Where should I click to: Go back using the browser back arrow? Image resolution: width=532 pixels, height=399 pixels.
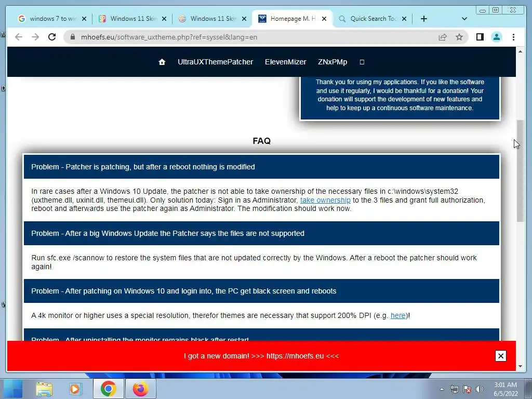pos(19,37)
